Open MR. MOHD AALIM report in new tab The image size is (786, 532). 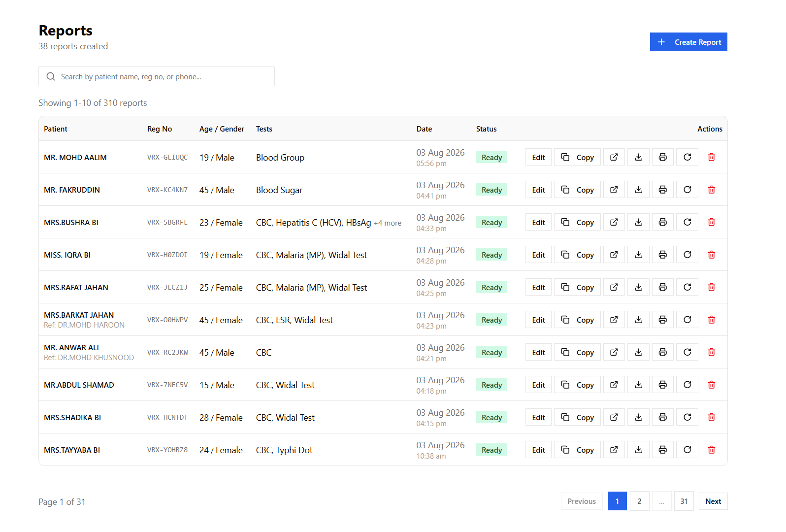614,157
